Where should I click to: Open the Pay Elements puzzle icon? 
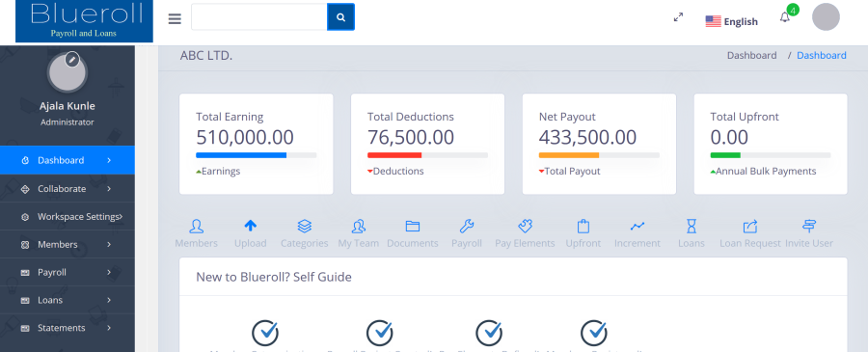525,226
